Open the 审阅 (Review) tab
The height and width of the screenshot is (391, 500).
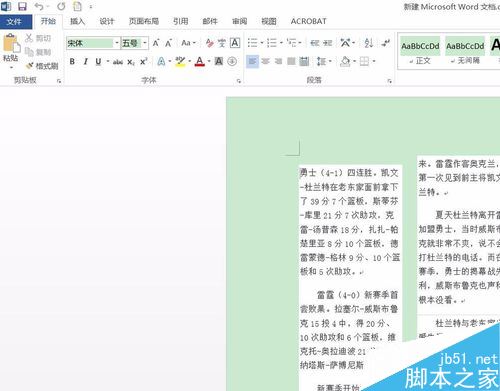(239, 21)
